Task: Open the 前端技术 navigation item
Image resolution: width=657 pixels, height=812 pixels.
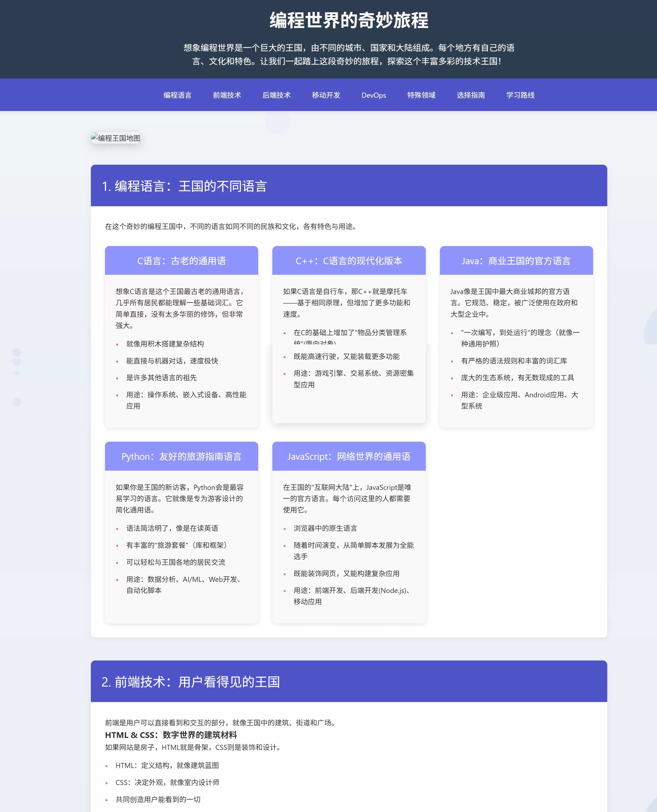Action: pos(227,95)
